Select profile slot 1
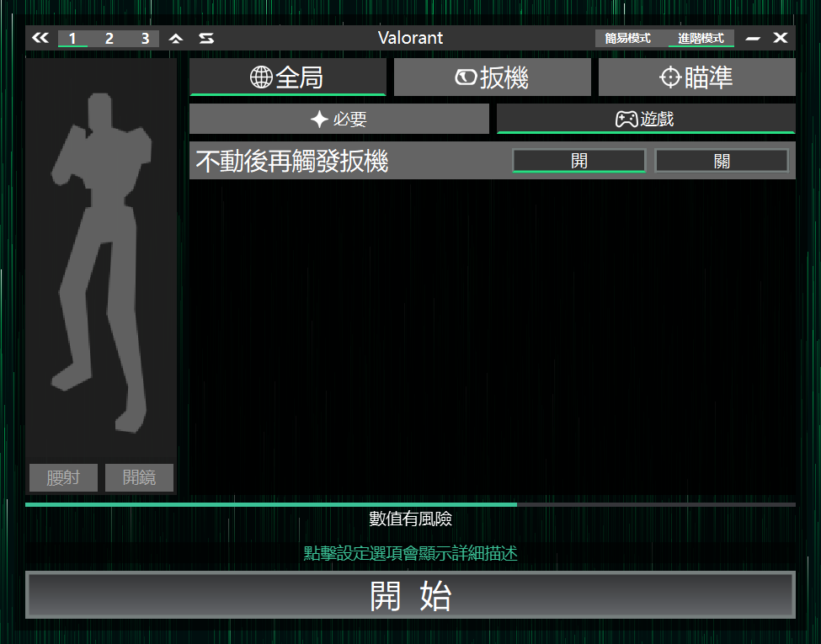This screenshot has height=644, width=821. (73, 38)
